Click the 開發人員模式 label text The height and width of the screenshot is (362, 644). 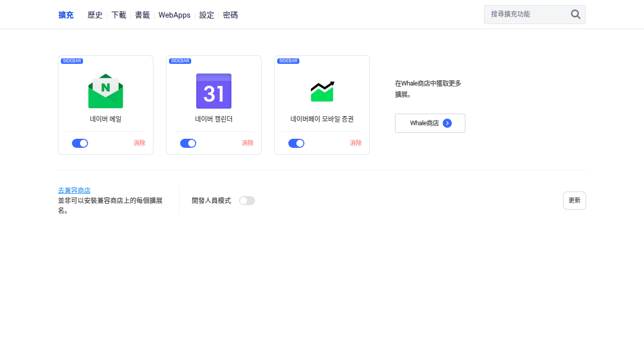coord(211,201)
